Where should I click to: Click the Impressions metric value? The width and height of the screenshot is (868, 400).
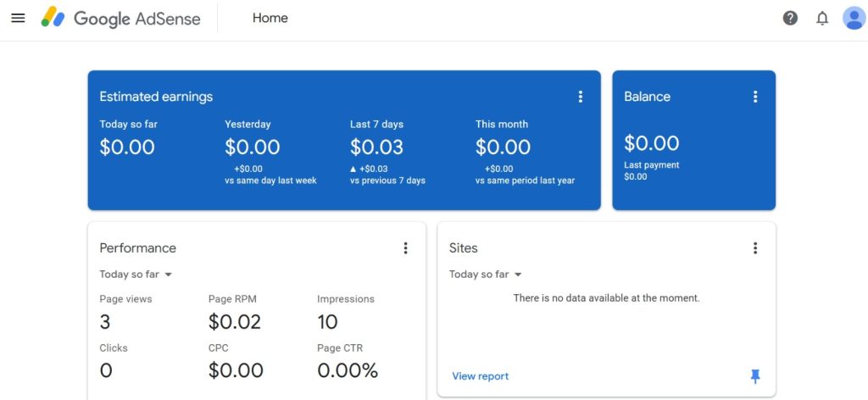click(327, 322)
